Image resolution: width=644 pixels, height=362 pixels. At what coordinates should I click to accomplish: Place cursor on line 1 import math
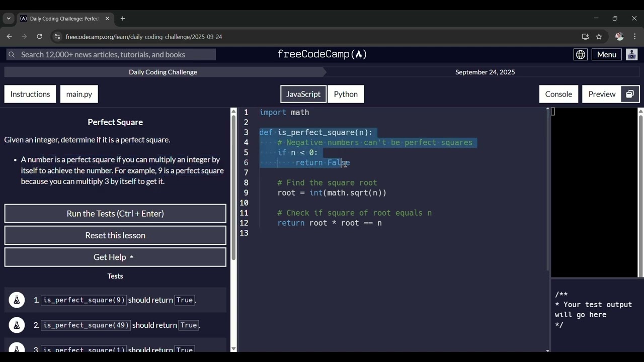284,112
